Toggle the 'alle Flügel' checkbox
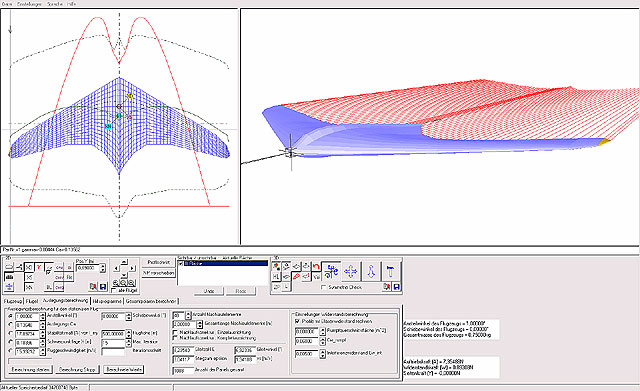The image size is (640, 391). tap(114, 291)
